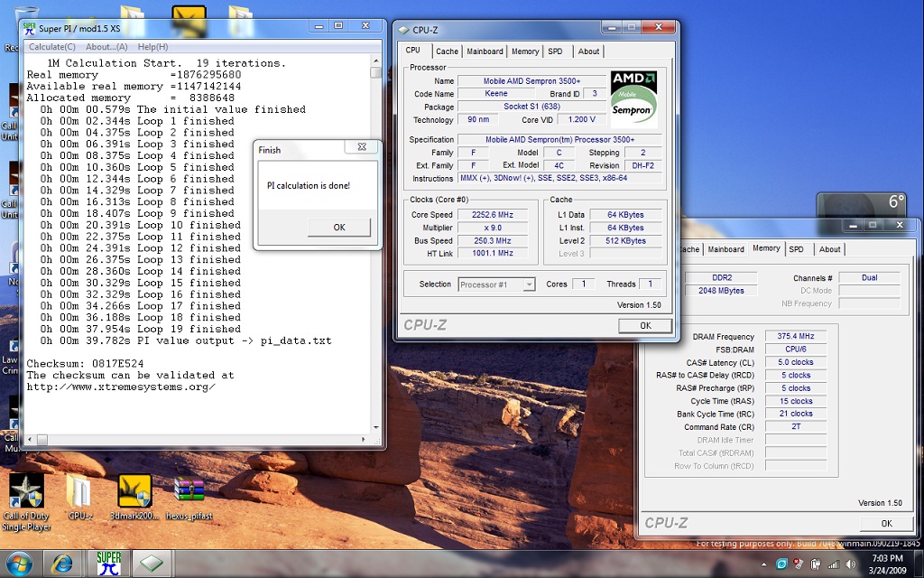Switch to Super PI taskbar button

[x=108, y=564]
